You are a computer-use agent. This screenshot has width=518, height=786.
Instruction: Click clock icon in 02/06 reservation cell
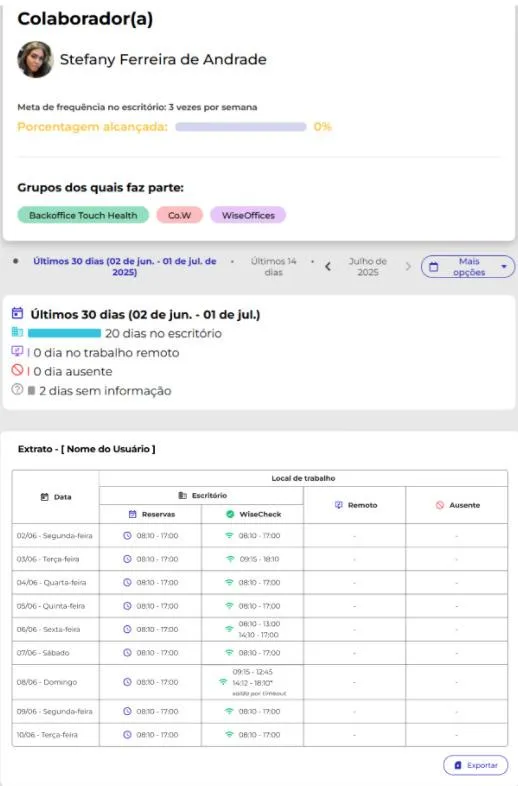point(127,536)
